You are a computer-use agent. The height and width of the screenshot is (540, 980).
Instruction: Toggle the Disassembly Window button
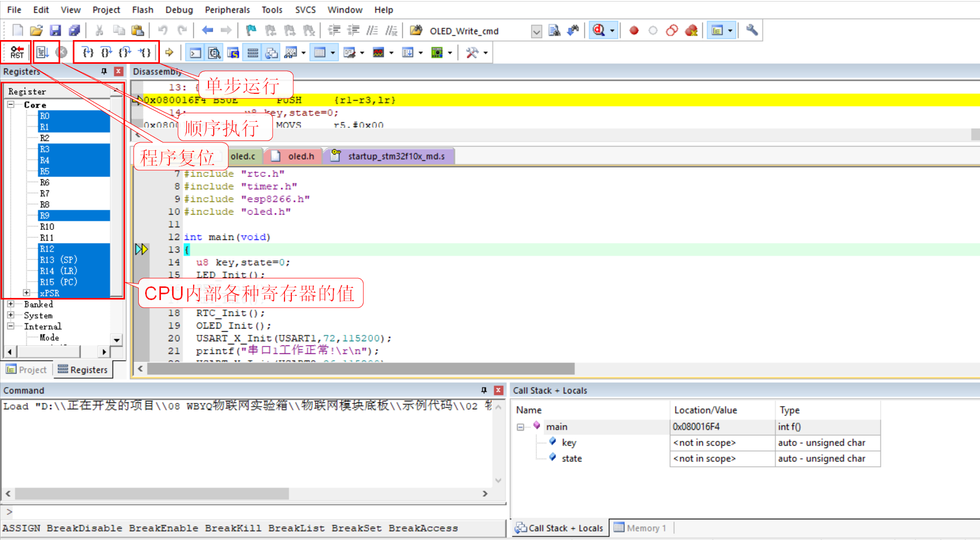coord(214,53)
